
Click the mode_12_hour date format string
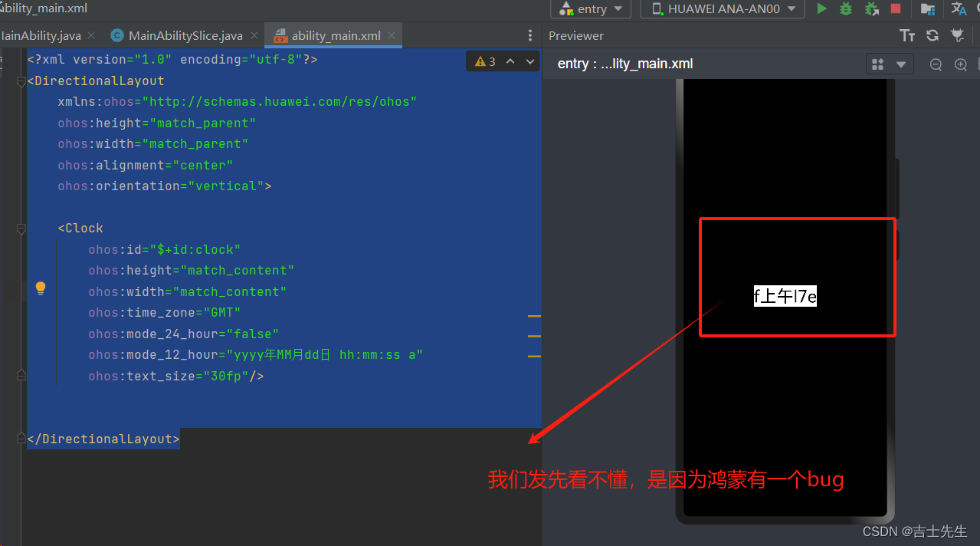coord(324,354)
